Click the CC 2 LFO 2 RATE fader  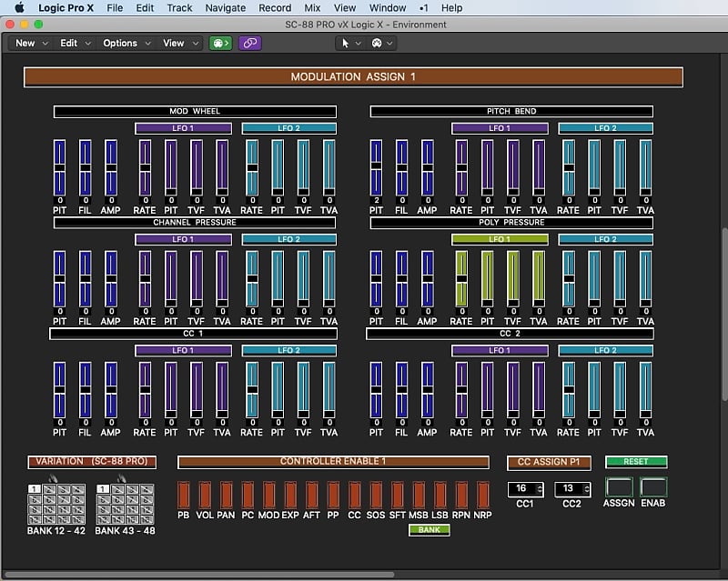pyautogui.click(x=570, y=390)
